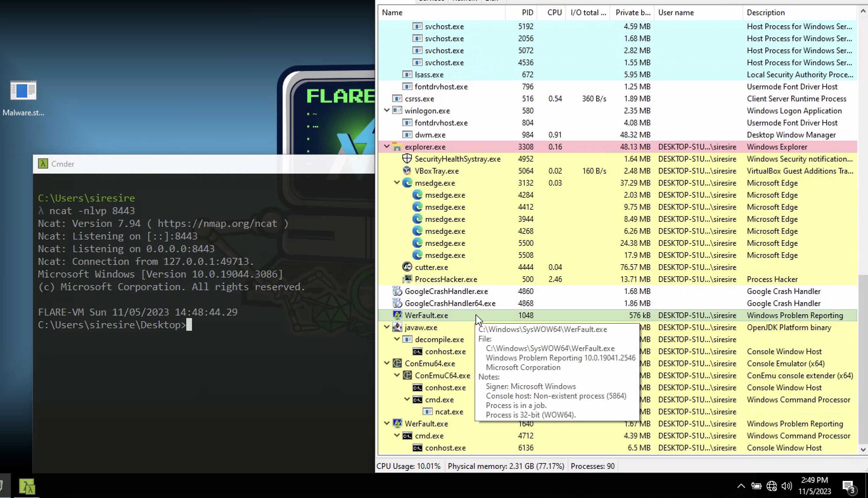
Task: Collapse the cmd.exe PID 4712 tree node
Action: click(x=397, y=435)
